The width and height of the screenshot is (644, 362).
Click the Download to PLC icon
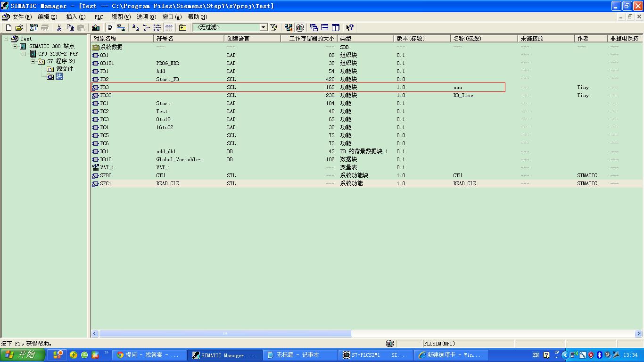pos(96,28)
